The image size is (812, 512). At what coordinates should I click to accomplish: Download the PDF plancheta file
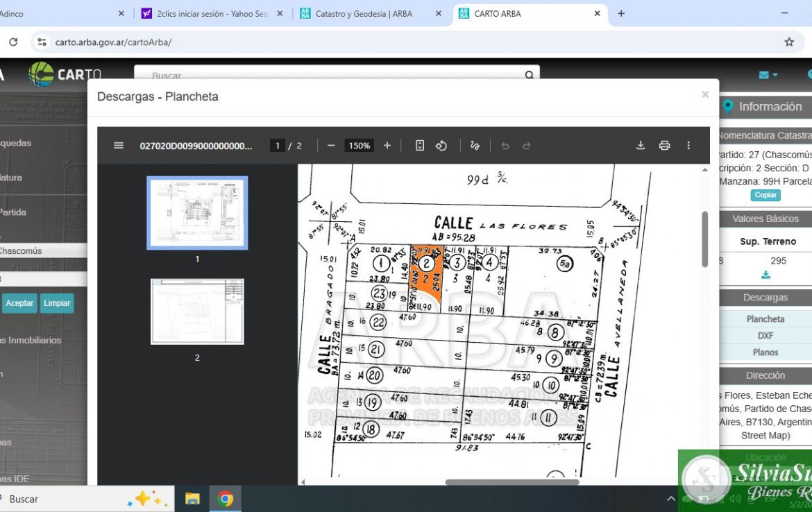pos(641,146)
